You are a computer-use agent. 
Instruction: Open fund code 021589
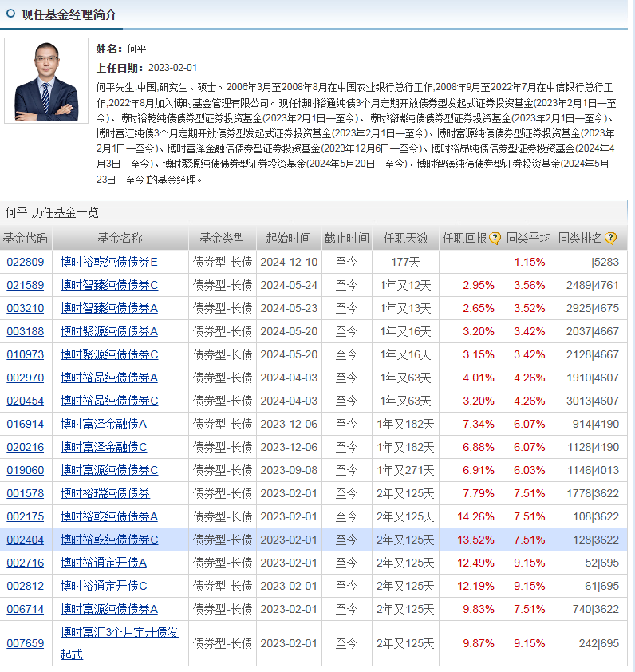pos(26,285)
